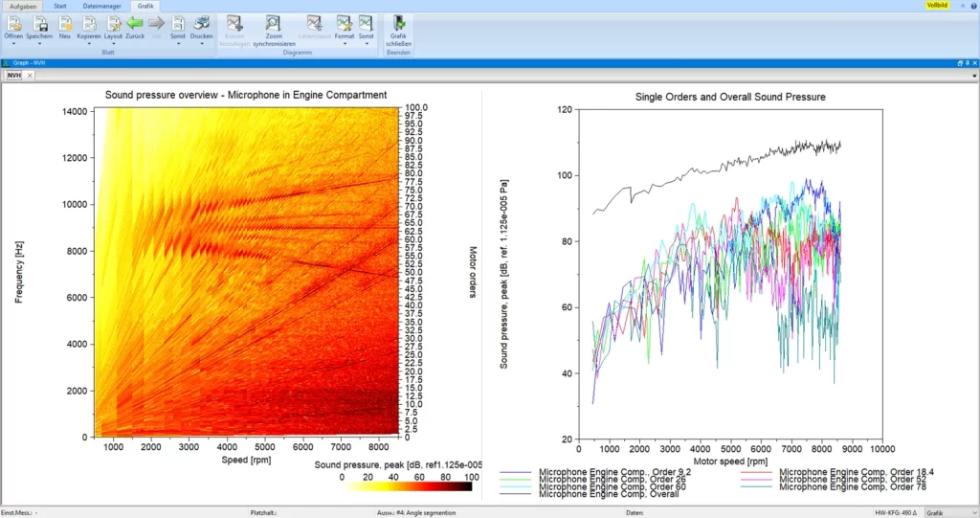Click the green Zurück arrow icon

tap(135, 23)
